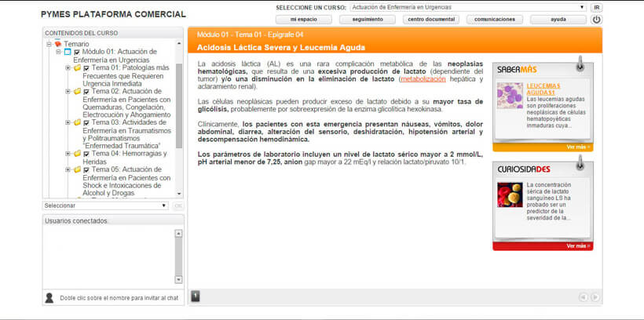This screenshot has width=644, height=320.
Task: Click page 1 indicator button
Action: point(196,296)
